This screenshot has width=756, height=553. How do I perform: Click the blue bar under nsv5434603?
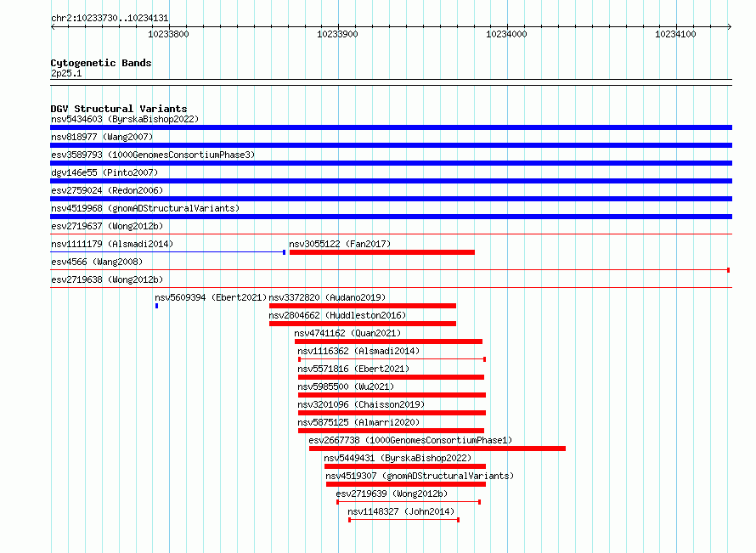391,127
